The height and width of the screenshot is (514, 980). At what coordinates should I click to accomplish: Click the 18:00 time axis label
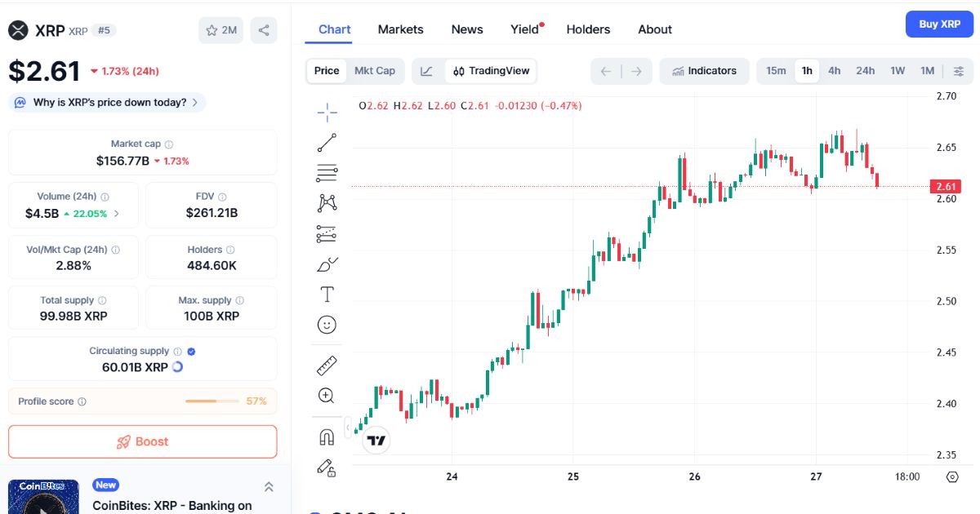[907, 477]
